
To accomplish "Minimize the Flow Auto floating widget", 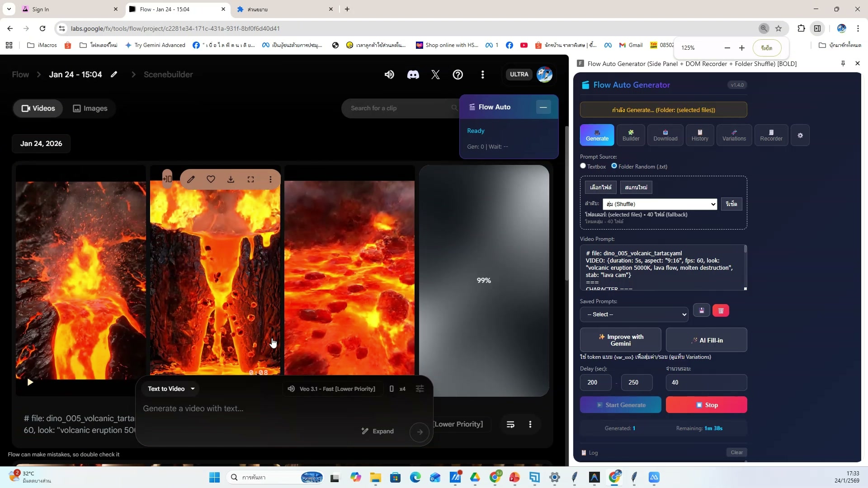I will [543, 107].
